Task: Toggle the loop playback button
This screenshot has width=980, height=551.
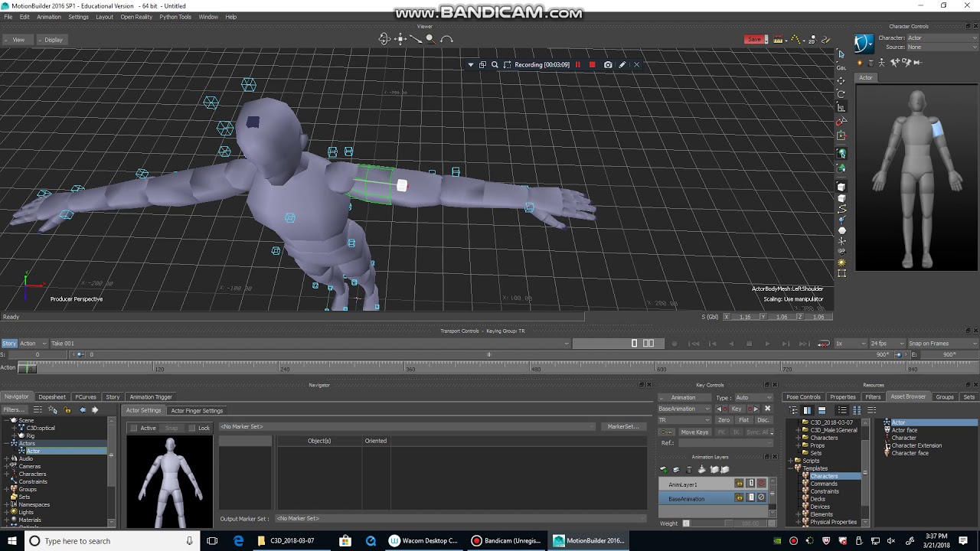Action: (x=823, y=344)
